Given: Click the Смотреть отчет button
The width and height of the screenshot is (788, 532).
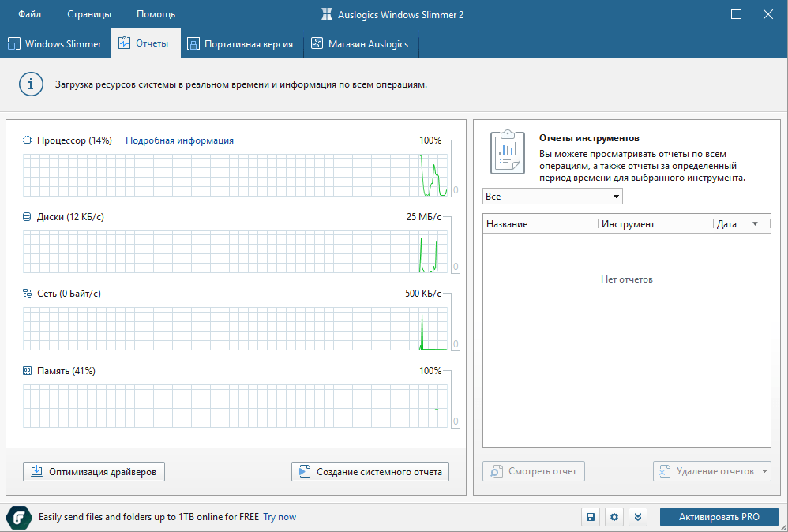Looking at the screenshot, I should (x=534, y=471).
